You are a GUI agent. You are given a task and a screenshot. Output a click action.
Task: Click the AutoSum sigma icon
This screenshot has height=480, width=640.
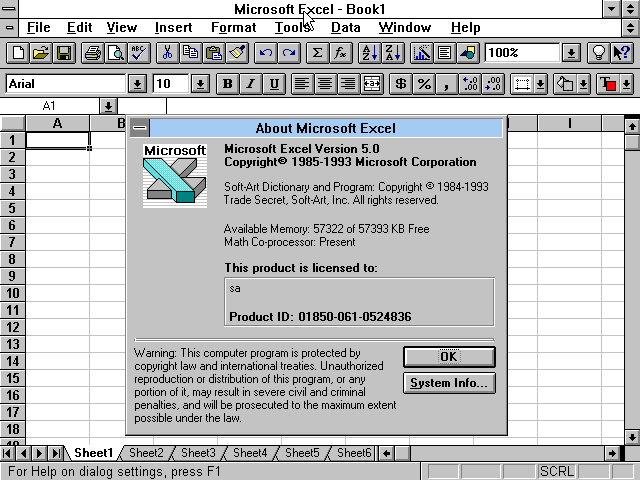point(318,53)
